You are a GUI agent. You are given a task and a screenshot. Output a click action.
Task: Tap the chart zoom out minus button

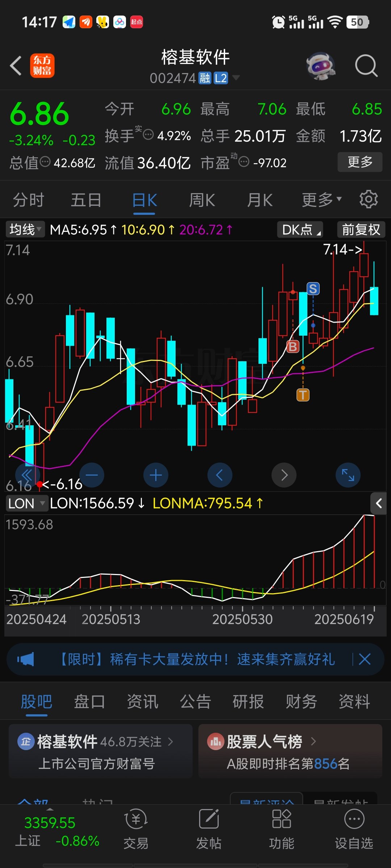92,475
